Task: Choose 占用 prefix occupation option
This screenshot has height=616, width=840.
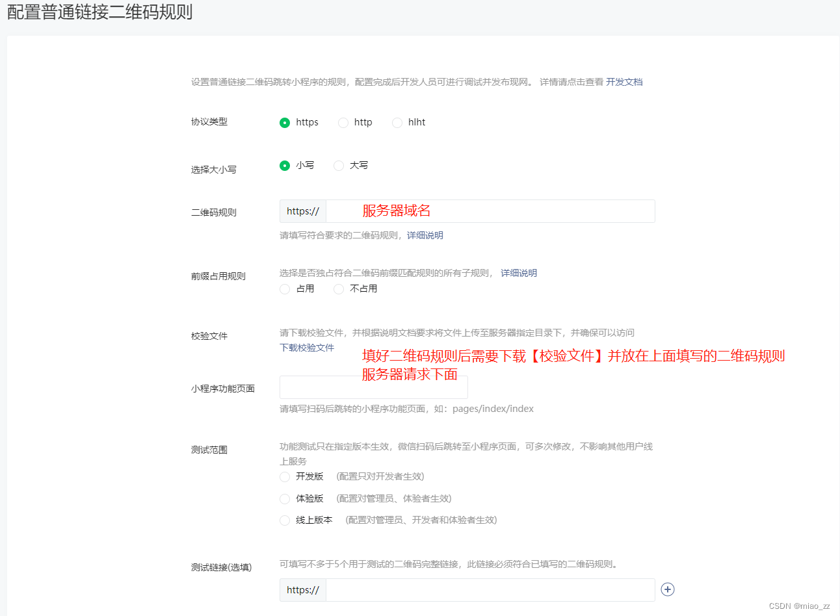Action: (x=285, y=289)
